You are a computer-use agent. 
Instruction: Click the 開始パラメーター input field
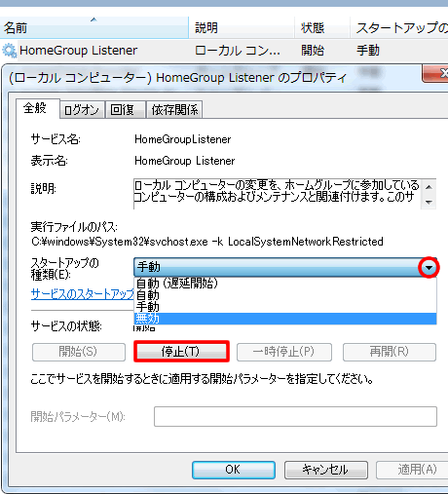tap(295, 416)
